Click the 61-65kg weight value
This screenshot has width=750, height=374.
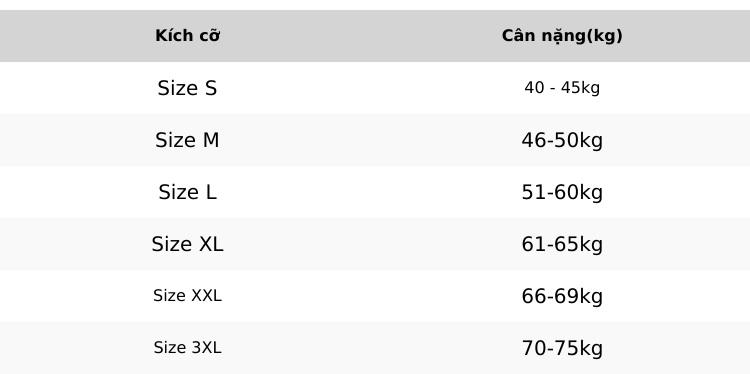562,245
